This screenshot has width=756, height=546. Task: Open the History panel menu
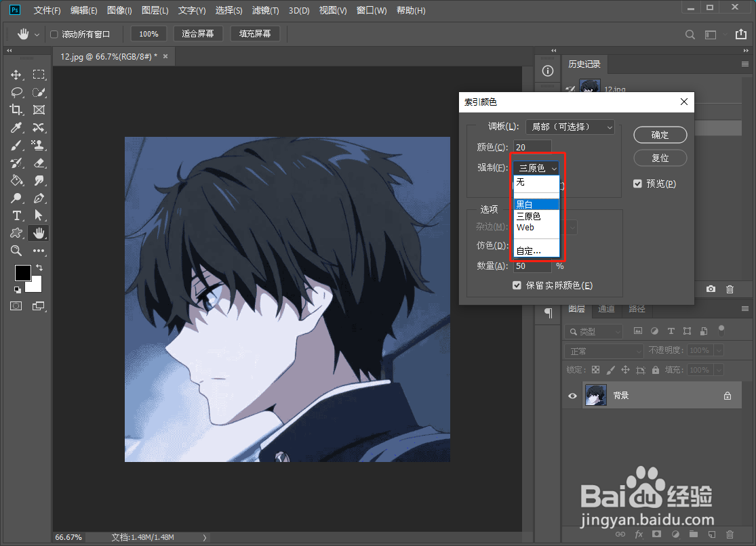coord(745,64)
